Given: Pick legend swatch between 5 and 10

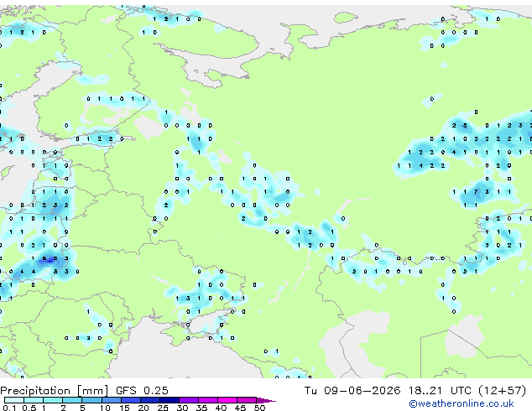Looking at the screenshot, I should [x=92, y=400].
